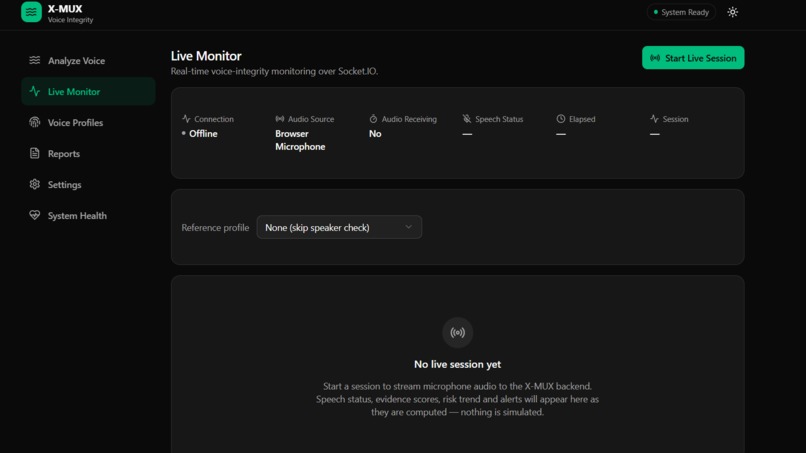
Task: Click the broadcast icon above 'No live session yet'
Action: 457,333
